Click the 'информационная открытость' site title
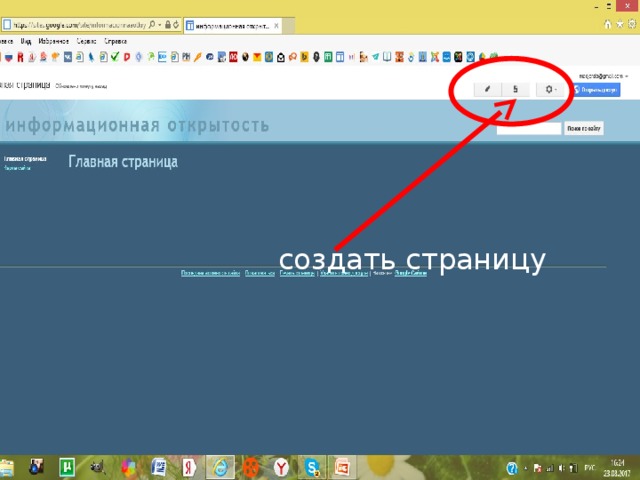 point(137,125)
